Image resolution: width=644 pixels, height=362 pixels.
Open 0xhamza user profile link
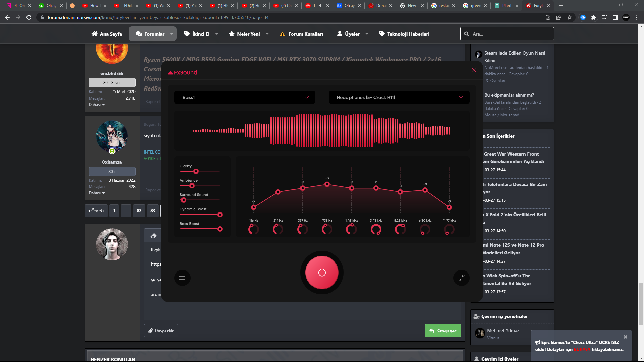click(x=112, y=162)
